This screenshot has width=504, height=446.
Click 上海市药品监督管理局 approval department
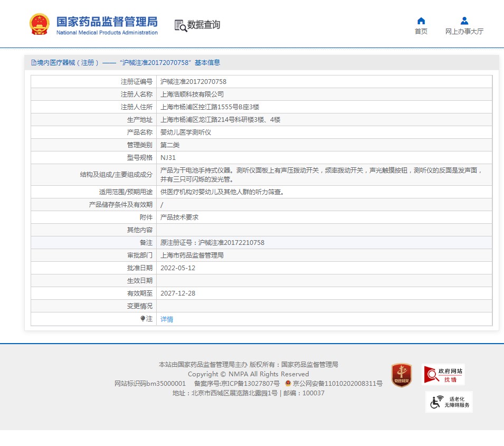[x=192, y=255]
